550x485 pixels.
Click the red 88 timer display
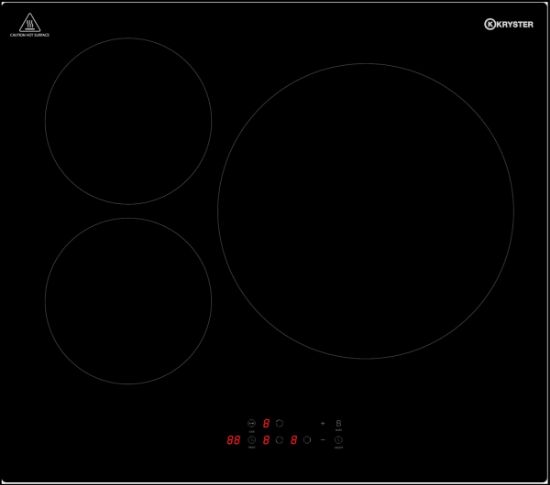(233, 440)
